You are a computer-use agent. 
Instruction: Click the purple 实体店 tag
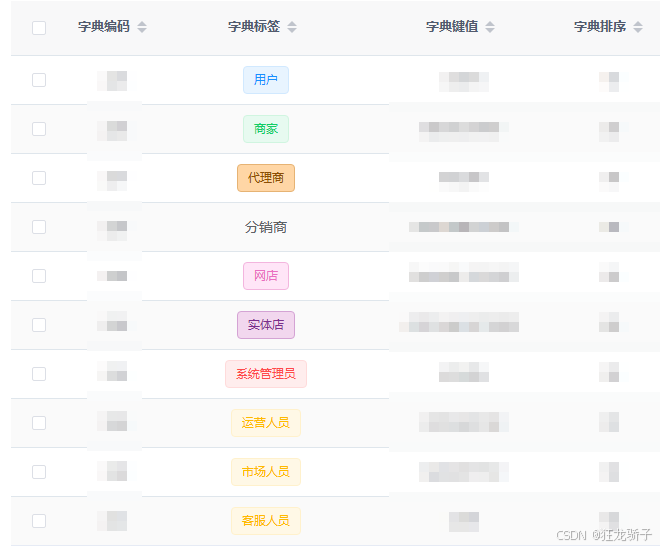pyautogui.click(x=266, y=325)
